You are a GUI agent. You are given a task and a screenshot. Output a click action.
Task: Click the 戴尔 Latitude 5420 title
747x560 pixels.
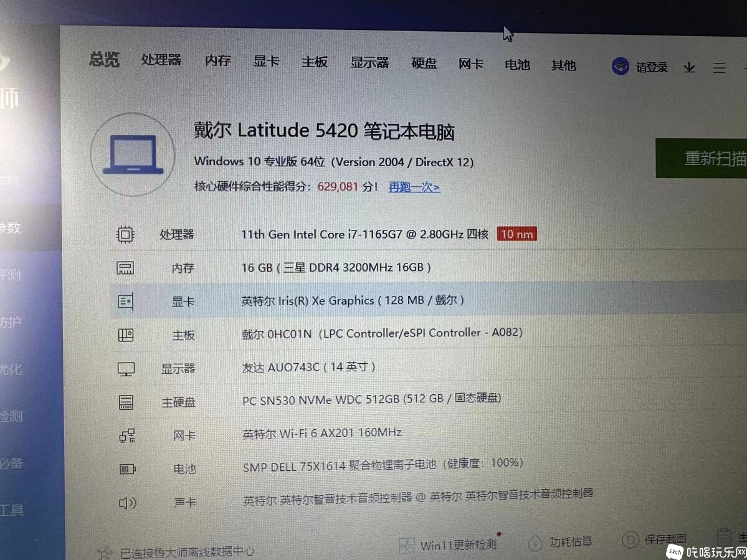pos(324,130)
